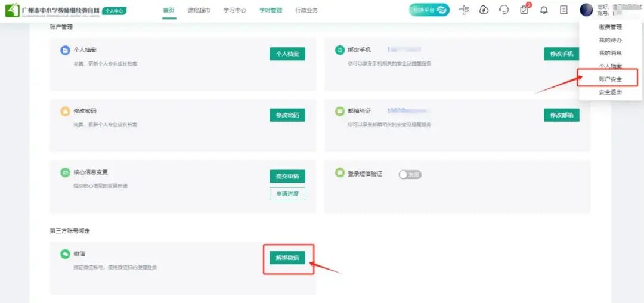Viewport: 644px width, 303px height.
Task: Click the user avatar picture
Action: point(587,10)
